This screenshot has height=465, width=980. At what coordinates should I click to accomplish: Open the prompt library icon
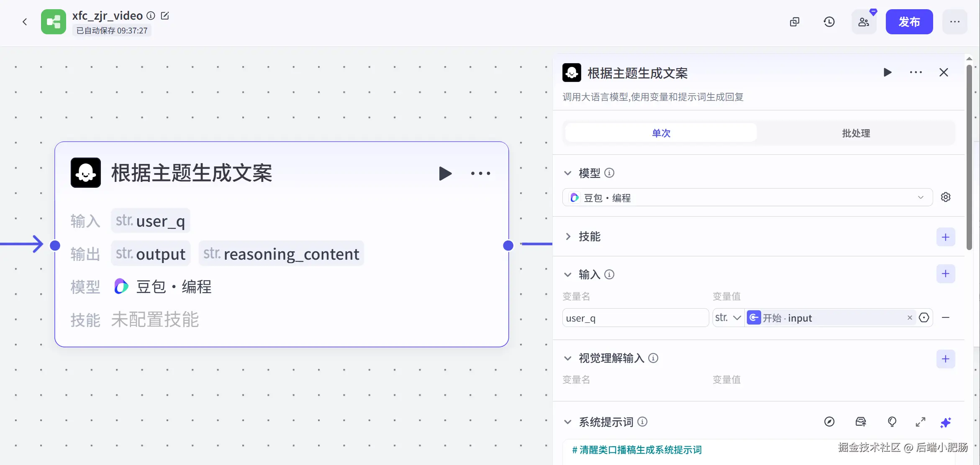(x=861, y=422)
